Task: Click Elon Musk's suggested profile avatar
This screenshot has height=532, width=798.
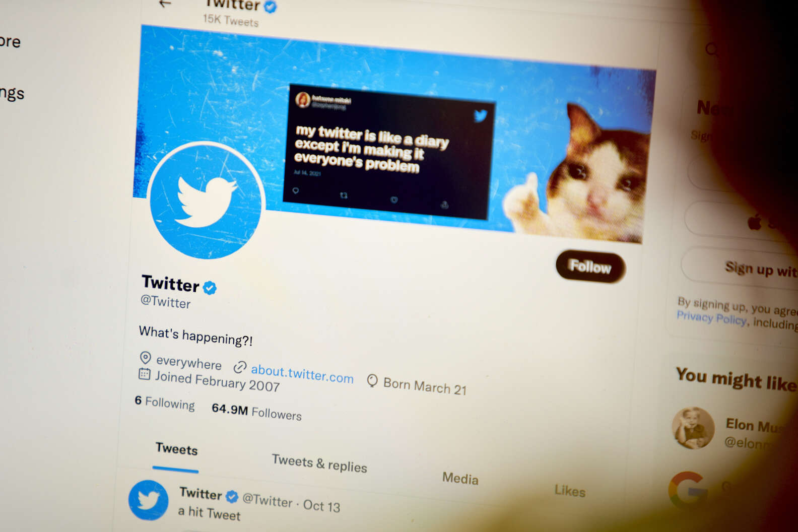Action: pyautogui.click(x=693, y=428)
